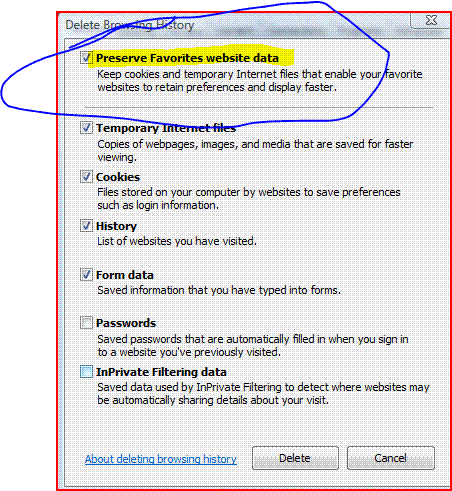Click the 'List of websites you have visited' description
The width and height of the screenshot is (452, 491).
point(177,241)
